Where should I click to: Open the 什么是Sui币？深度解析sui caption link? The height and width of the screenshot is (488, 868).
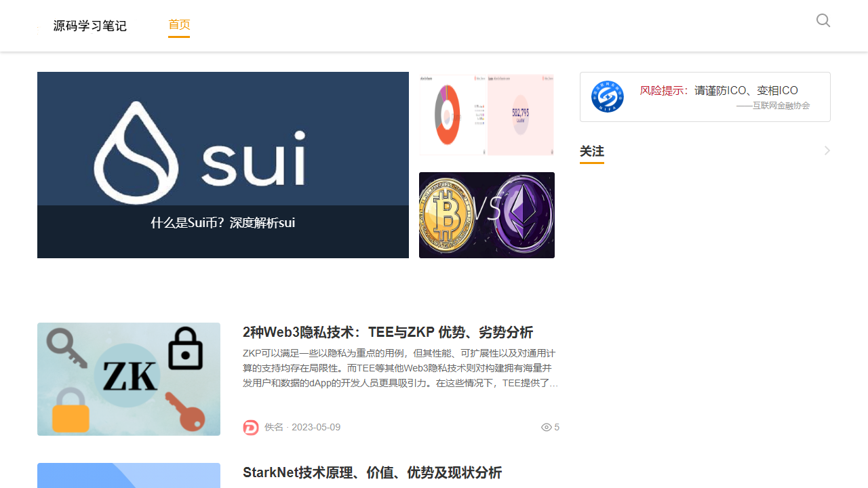pyautogui.click(x=223, y=222)
